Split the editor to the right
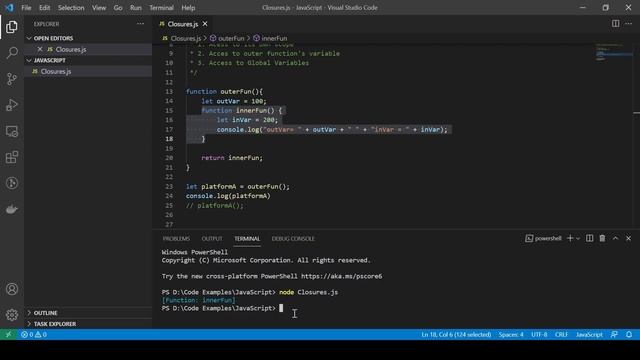 pos(615,24)
